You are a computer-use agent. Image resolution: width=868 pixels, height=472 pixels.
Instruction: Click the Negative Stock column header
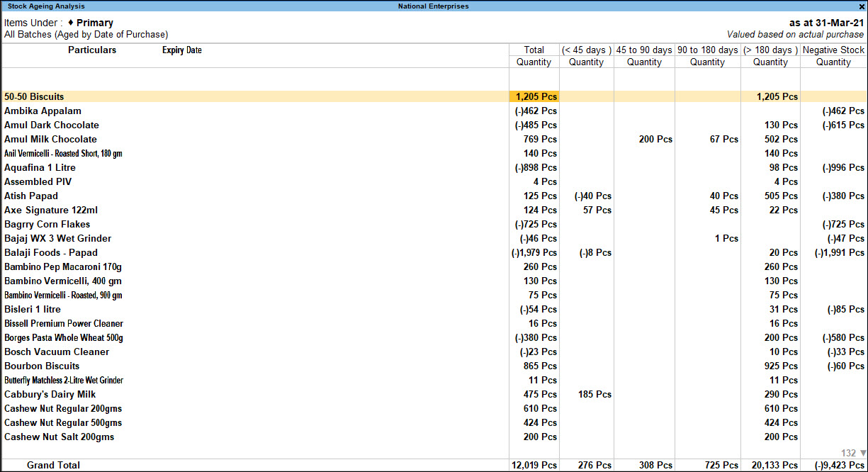pos(833,50)
